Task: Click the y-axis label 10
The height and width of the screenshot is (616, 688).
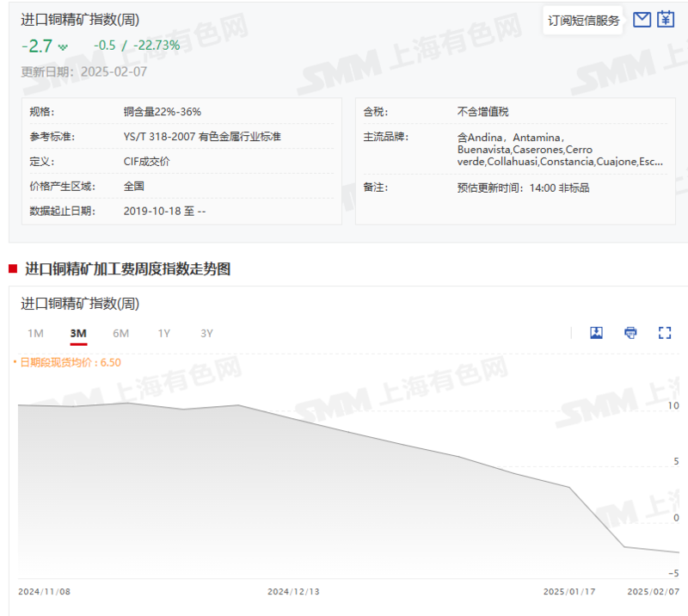Action: [x=673, y=406]
